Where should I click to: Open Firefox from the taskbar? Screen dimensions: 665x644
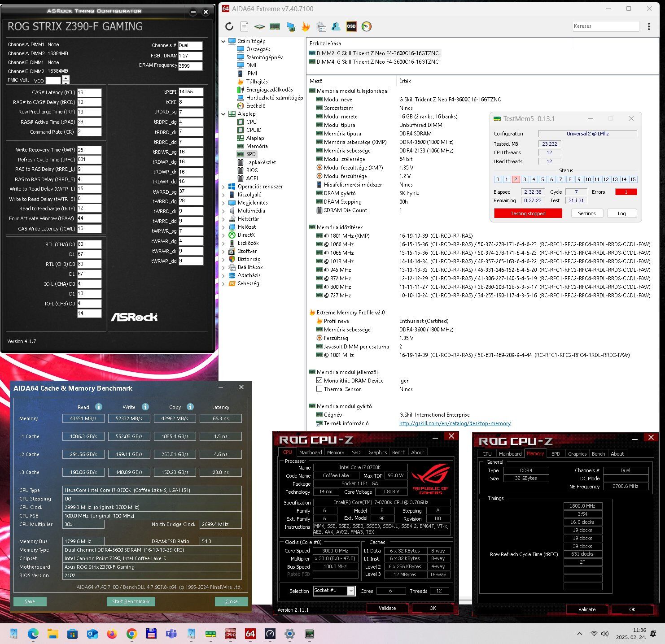point(112,634)
